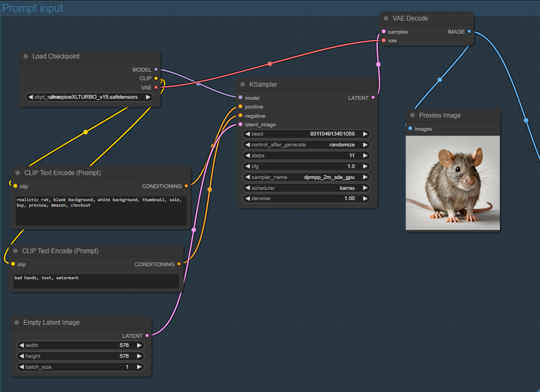Image resolution: width=540 pixels, height=392 pixels.
Task: Click the seed value 931104913401058
Action: [x=332, y=134]
